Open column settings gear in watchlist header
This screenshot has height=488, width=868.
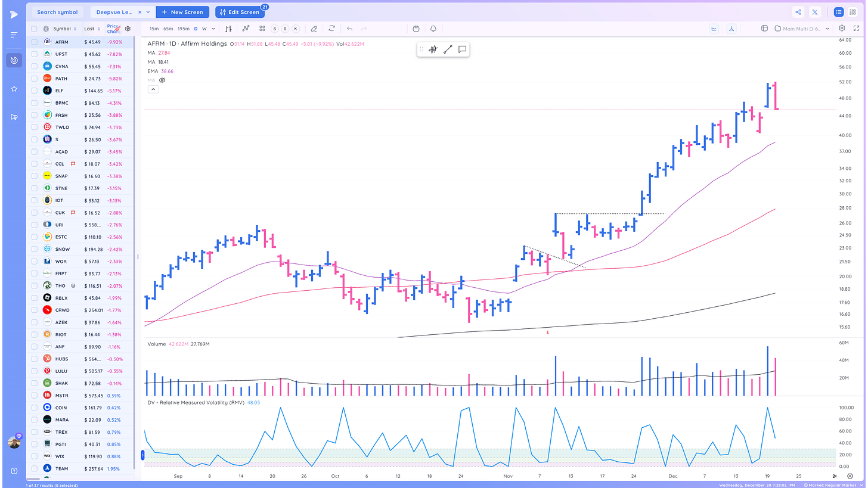(x=128, y=29)
